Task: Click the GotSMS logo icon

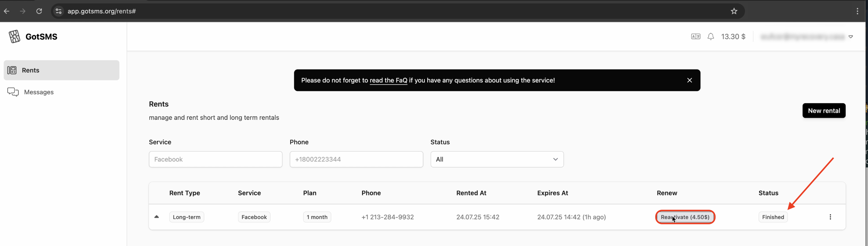Action: 14,37
